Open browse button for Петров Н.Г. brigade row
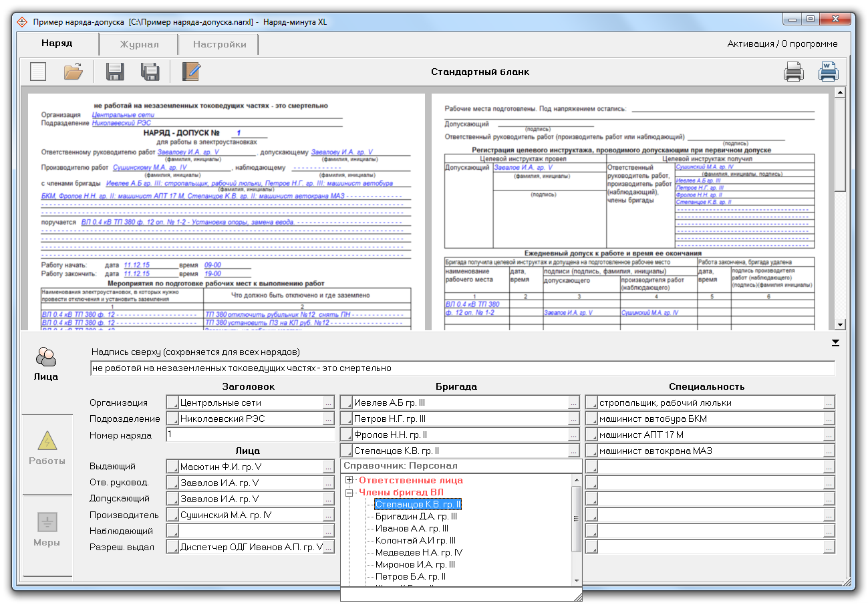Image resolution: width=868 pixels, height=605 pixels. (573, 419)
